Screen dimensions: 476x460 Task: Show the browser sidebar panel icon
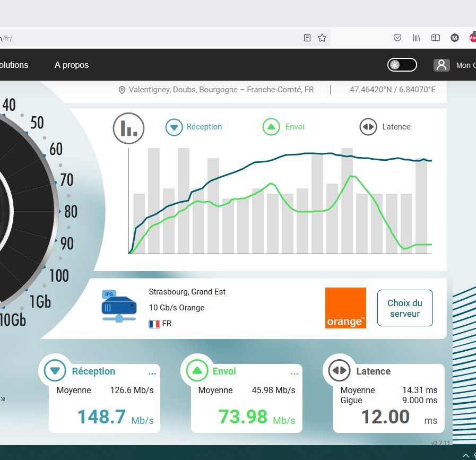(436, 38)
